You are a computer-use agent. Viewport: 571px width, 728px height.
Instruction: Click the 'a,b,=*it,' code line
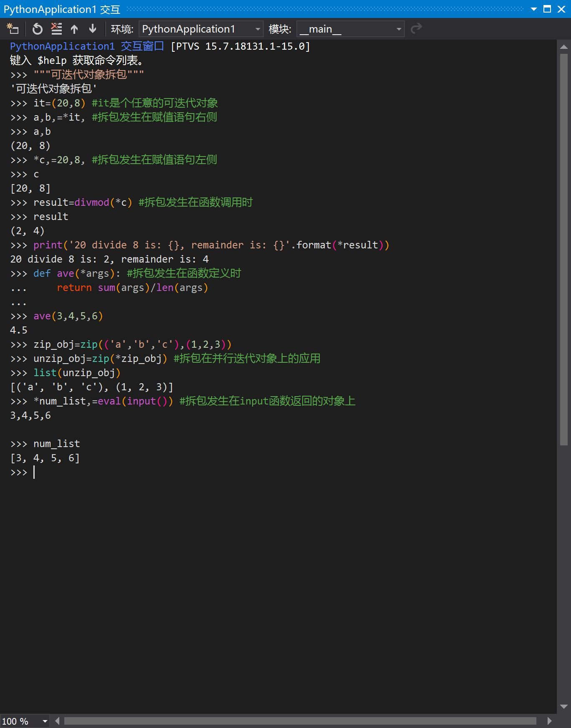[114, 117]
